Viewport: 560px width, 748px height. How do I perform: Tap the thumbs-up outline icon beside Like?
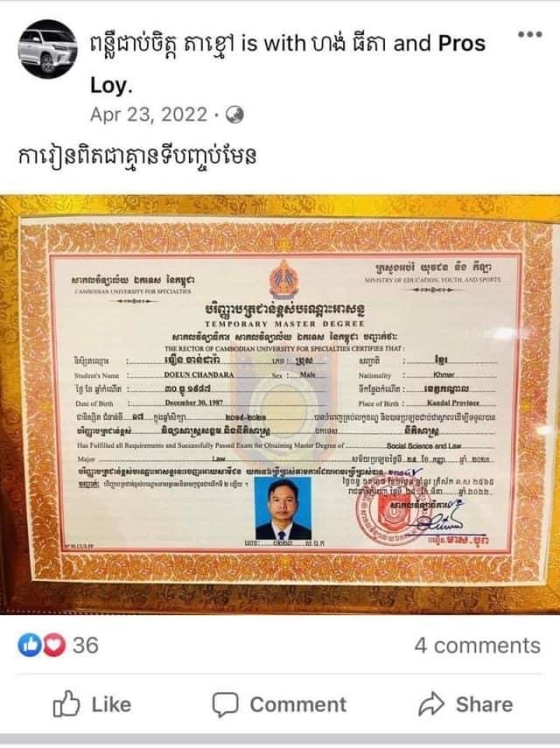tap(66, 703)
